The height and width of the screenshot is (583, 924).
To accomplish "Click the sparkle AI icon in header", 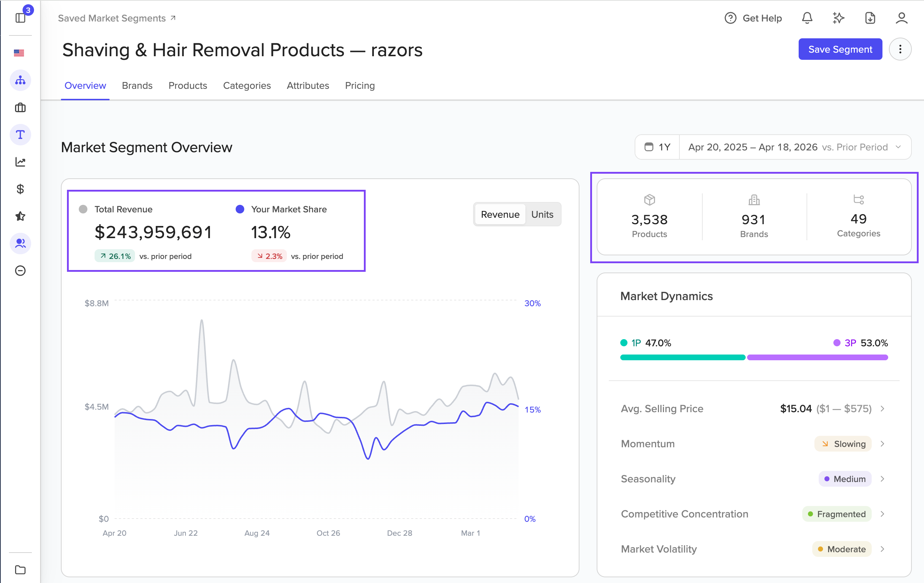I will (838, 18).
